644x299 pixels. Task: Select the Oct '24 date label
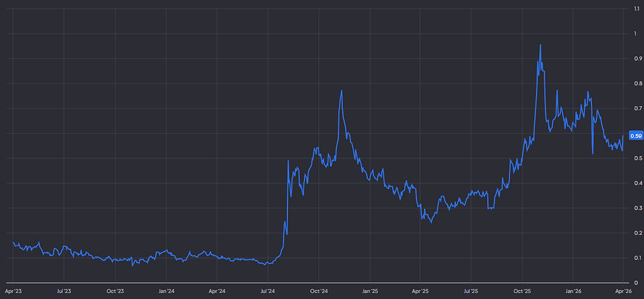(x=319, y=291)
